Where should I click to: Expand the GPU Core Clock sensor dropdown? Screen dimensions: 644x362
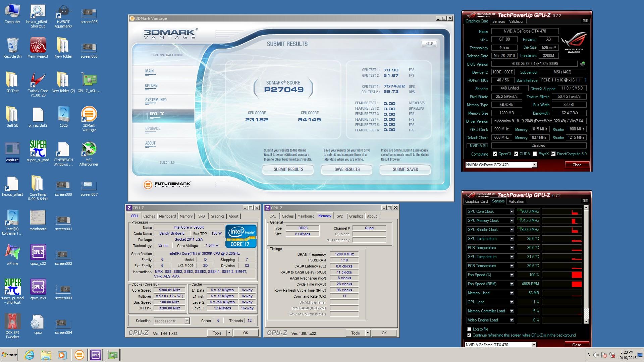pos(512,212)
